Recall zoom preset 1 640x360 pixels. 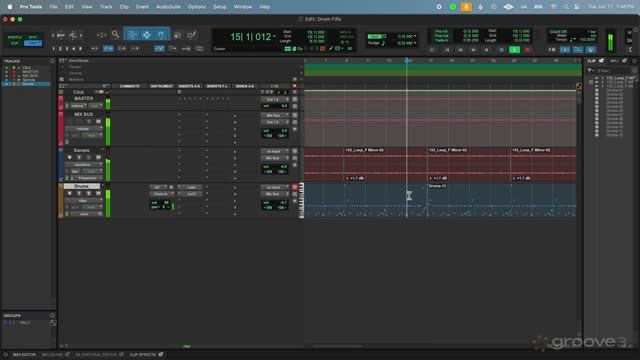[x=53, y=49]
